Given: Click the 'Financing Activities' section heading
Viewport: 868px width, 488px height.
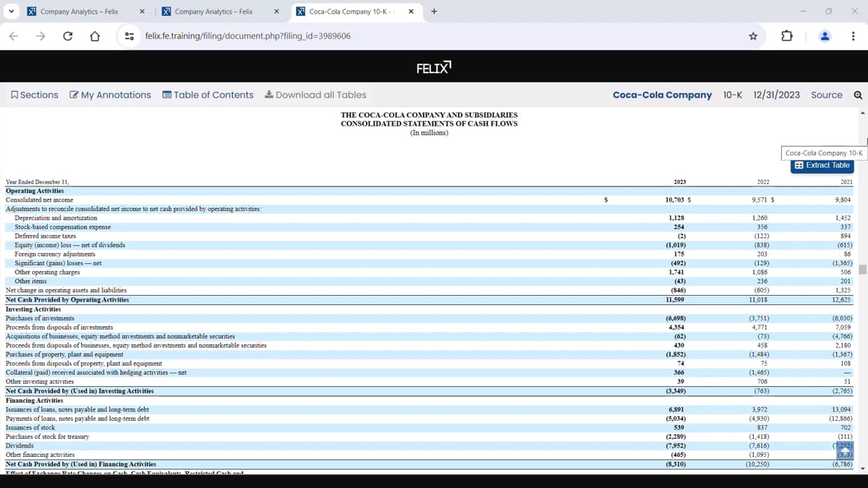Looking at the screenshot, I should pos(34,400).
